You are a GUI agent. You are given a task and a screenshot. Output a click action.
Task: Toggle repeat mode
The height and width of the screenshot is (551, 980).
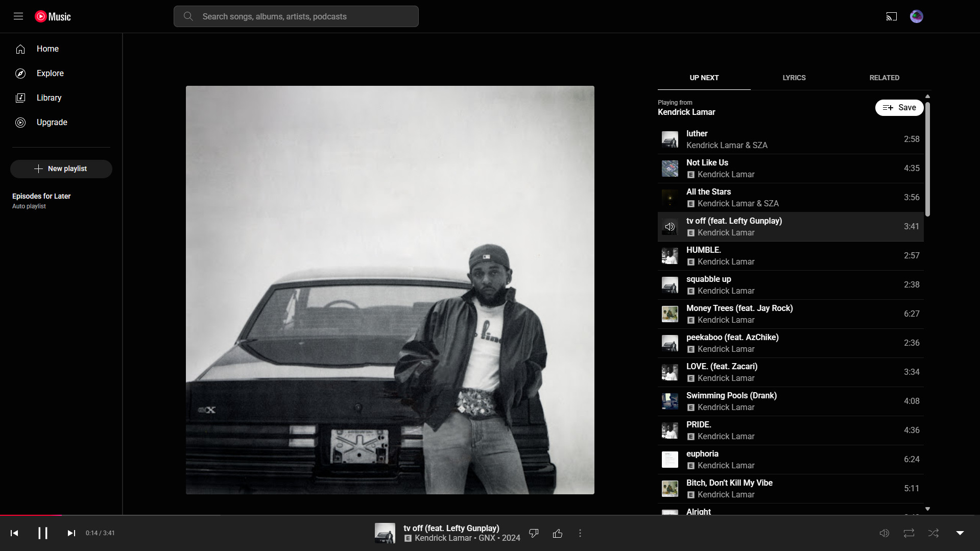pos(909,533)
